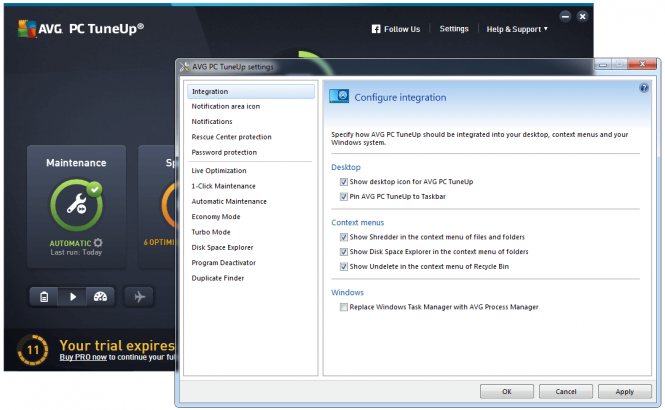Uncheck Show Shredder in context menu
The height and width of the screenshot is (410, 665).
coord(344,237)
